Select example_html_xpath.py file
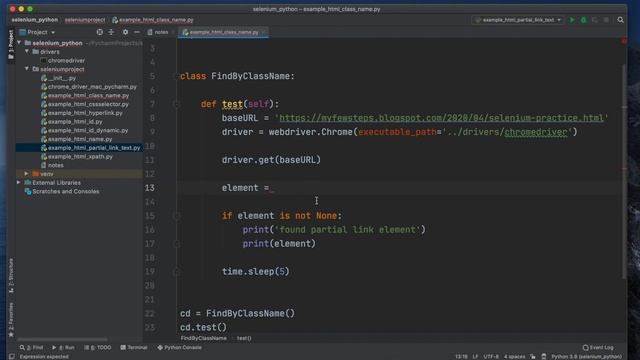 pyautogui.click(x=80, y=156)
